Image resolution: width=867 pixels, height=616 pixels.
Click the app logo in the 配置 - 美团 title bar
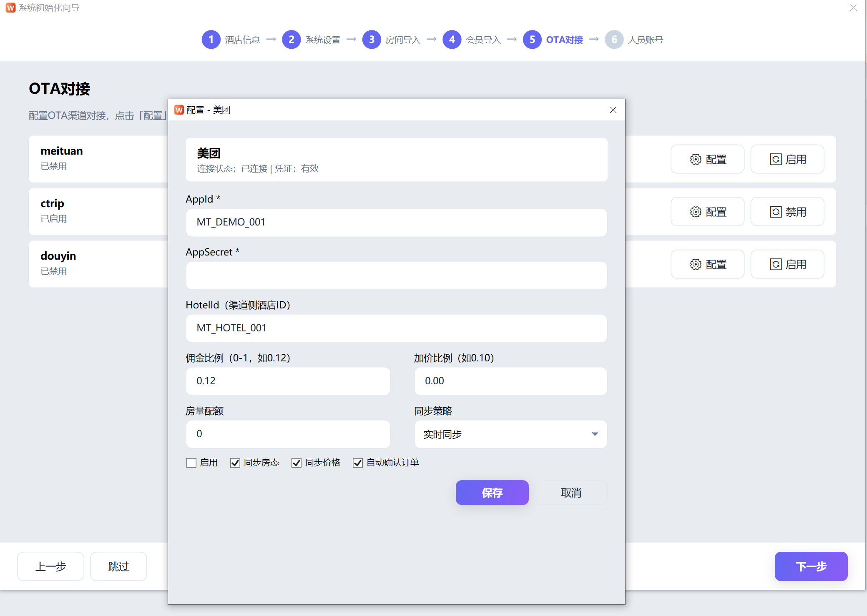179,110
